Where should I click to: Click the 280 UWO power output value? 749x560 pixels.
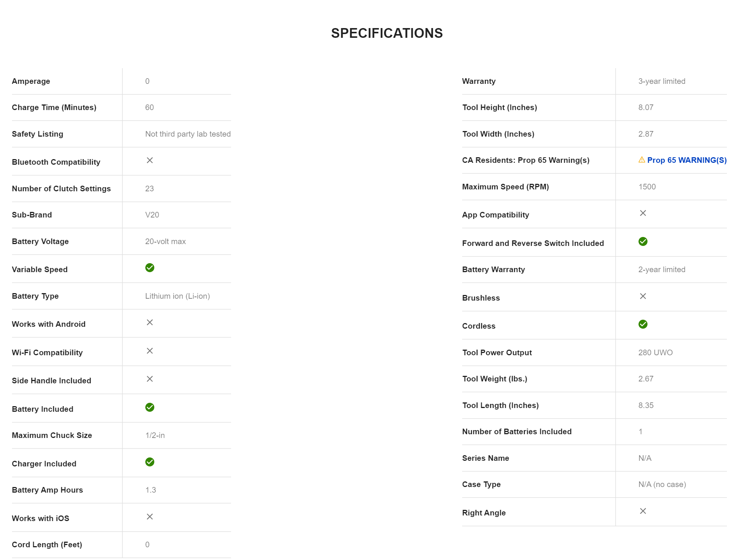pos(655,353)
